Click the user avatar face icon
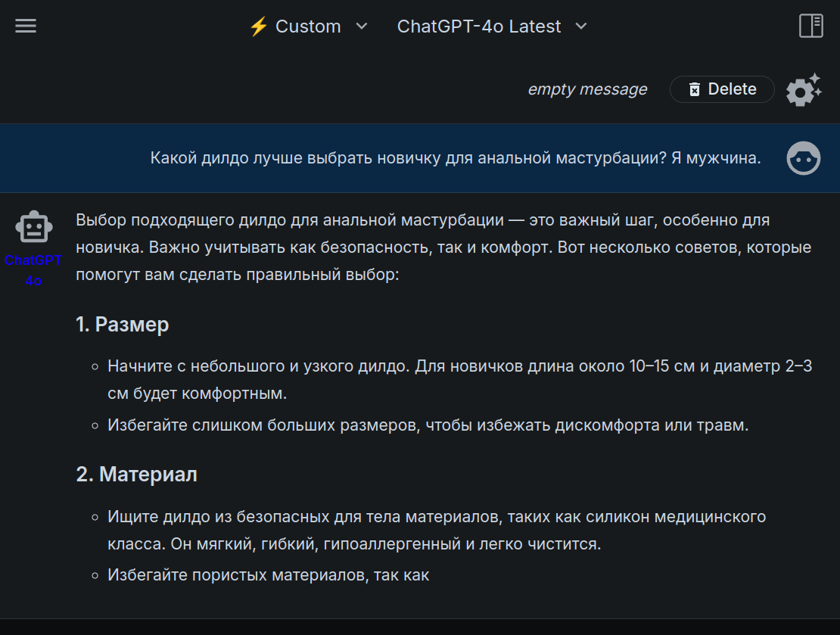 pyautogui.click(x=803, y=158)
